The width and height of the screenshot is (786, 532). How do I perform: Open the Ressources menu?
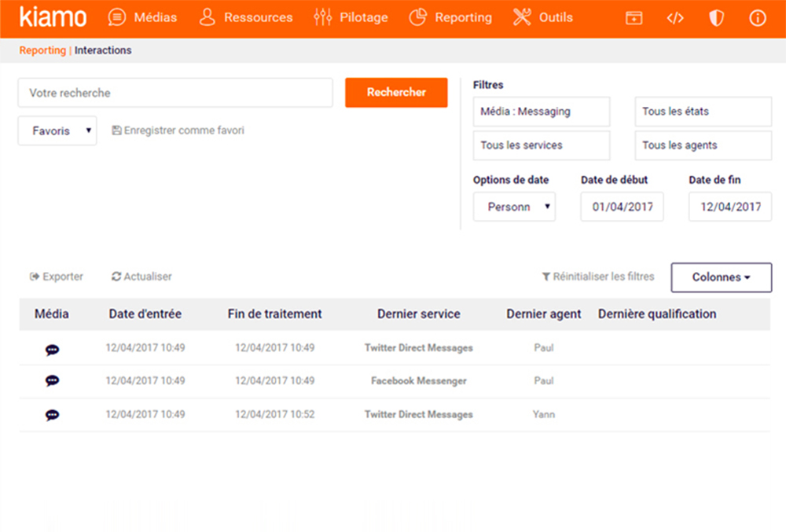245,17
